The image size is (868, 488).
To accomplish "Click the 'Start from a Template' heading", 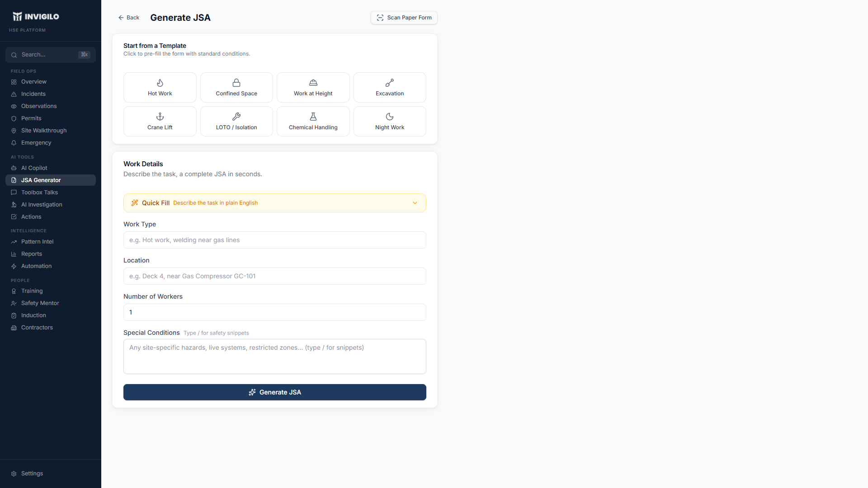I will coord(155,46).
